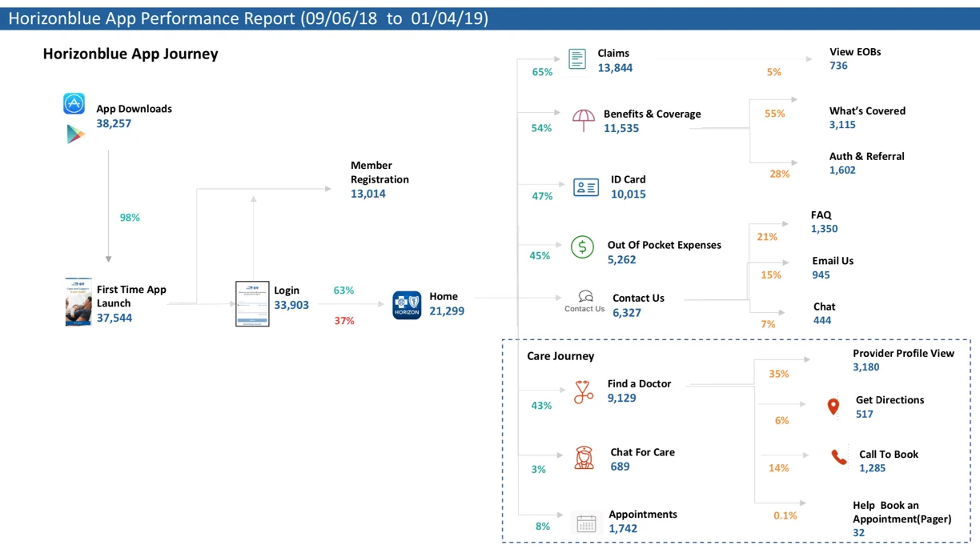Click the 0.1% Pager percentage

(x=785, y=516)
